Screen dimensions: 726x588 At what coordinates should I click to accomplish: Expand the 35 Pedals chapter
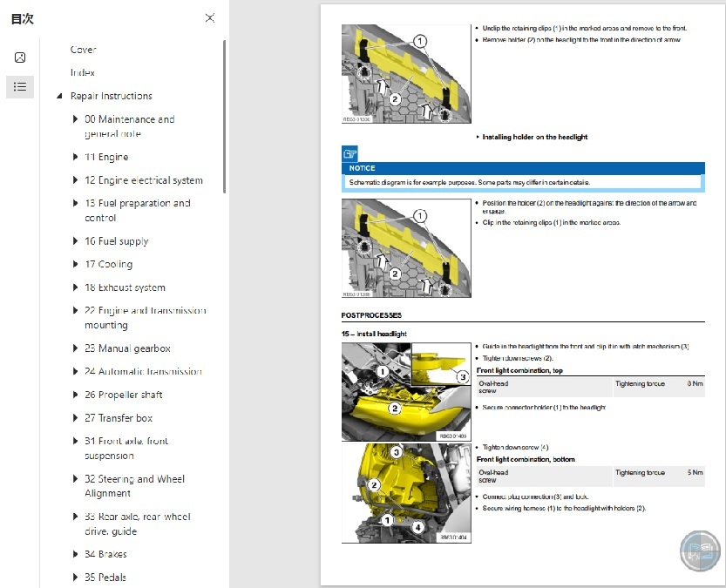tap(74, 577)
